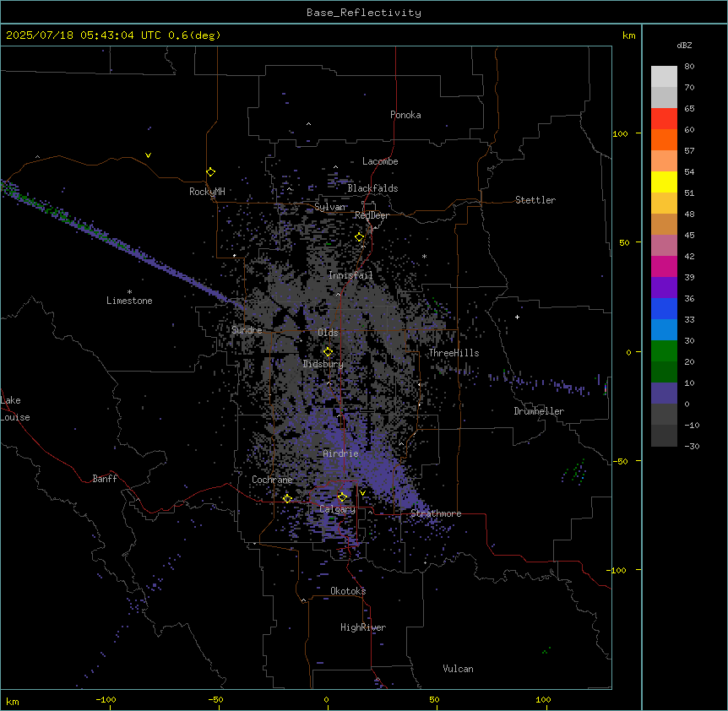Click the Sundre label

(x=247, y=330)
